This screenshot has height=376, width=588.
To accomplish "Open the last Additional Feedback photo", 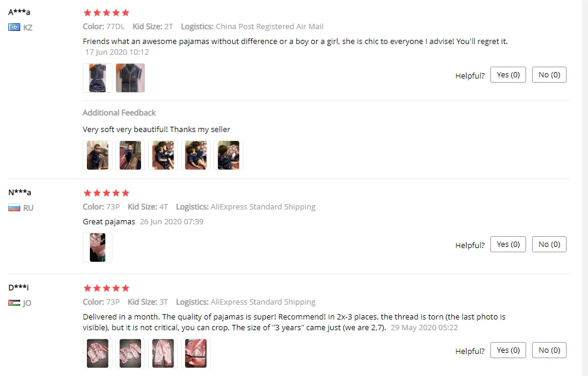I will pyautogui.click(x=229, y=155).
